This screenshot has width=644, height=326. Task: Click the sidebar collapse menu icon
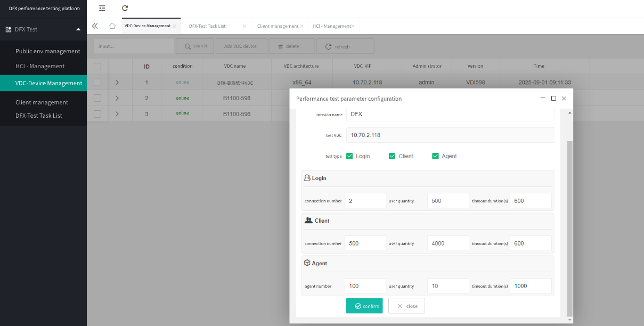(102, 8)
